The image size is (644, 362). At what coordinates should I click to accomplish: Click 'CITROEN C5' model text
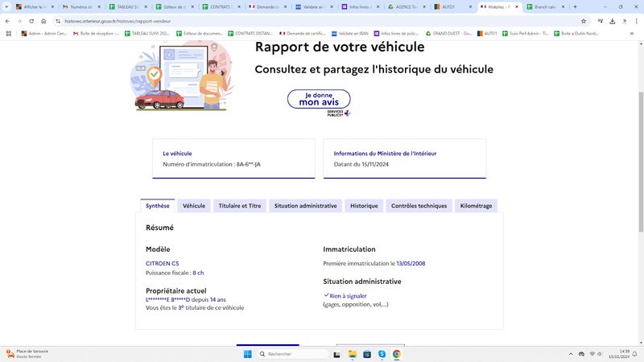coord(163,264)
